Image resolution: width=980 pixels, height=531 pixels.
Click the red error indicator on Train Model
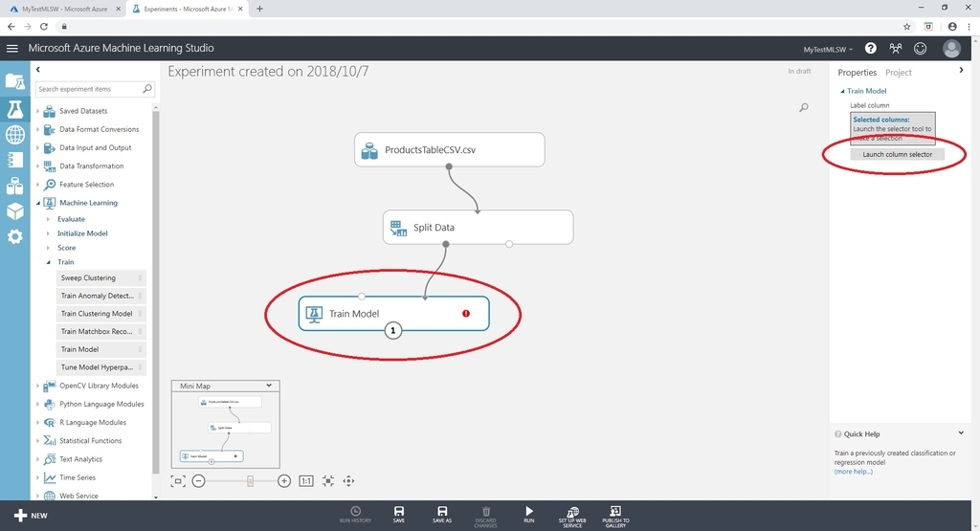tap(466, 314)
